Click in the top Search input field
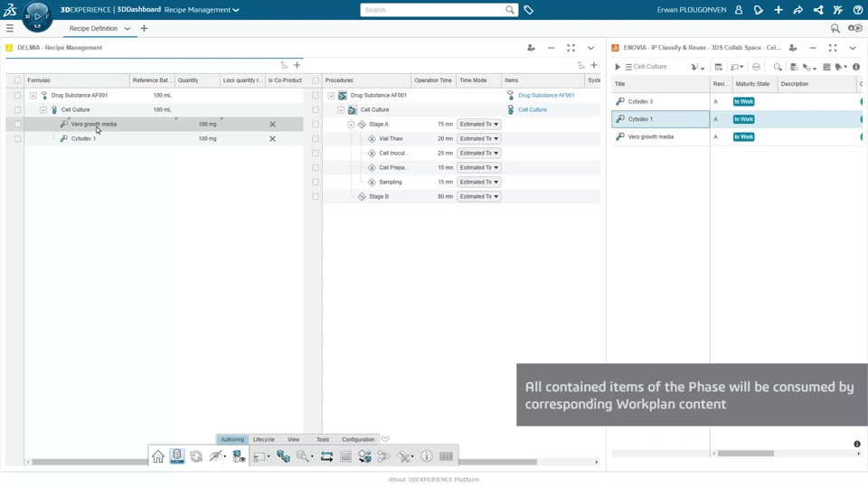The width and height of the screenshot is (868, 488). [x=433, y=10]
